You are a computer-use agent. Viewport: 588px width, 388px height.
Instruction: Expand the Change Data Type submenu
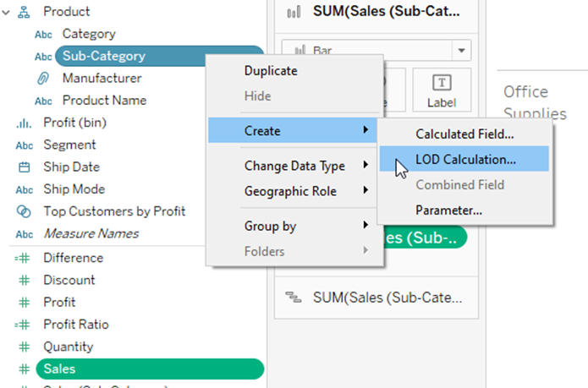[x=294, y=166]
